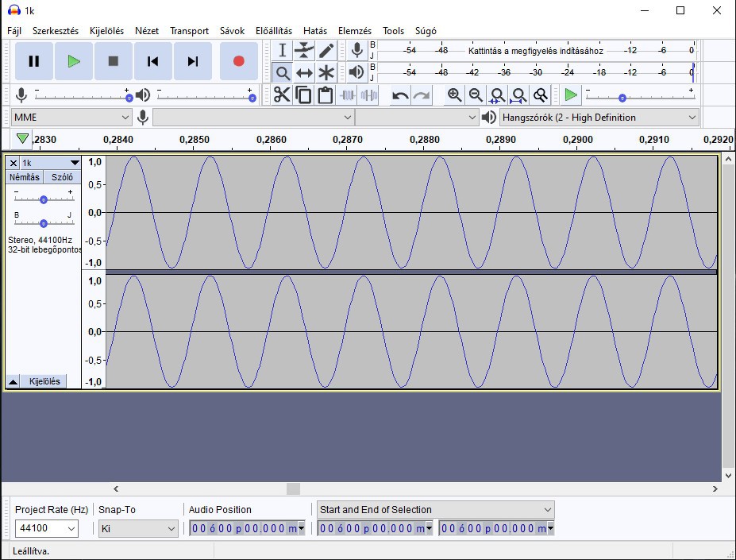
Task: Collapse track with the up-arrow button
Action: pos(13,381)
